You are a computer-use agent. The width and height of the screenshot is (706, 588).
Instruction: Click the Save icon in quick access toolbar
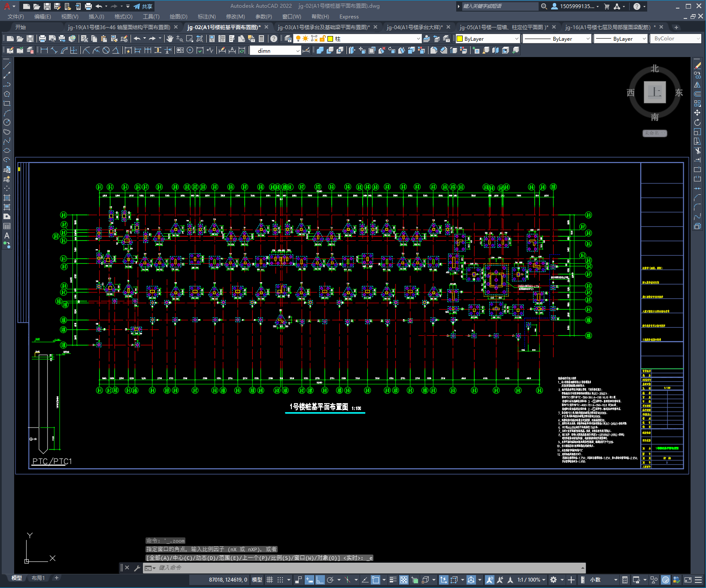[47, 6]
